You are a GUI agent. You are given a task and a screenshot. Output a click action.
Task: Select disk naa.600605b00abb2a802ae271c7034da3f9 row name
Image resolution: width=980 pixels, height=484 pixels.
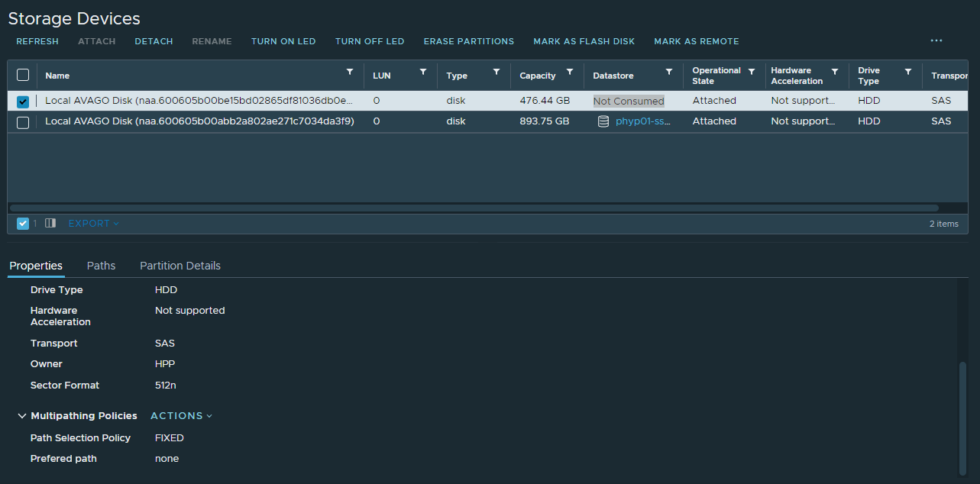tap(199, 121)
